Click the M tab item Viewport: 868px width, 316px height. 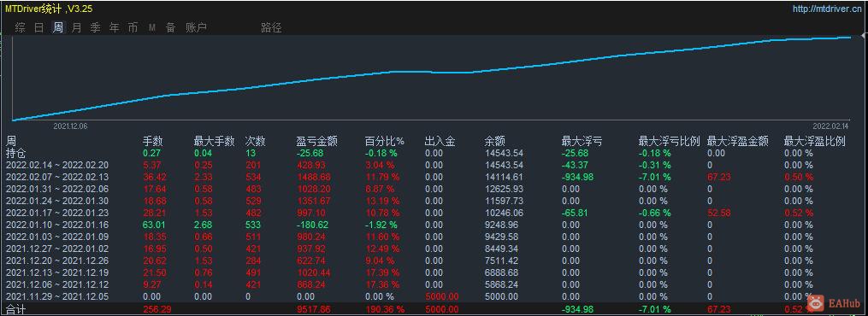point(151,27)
